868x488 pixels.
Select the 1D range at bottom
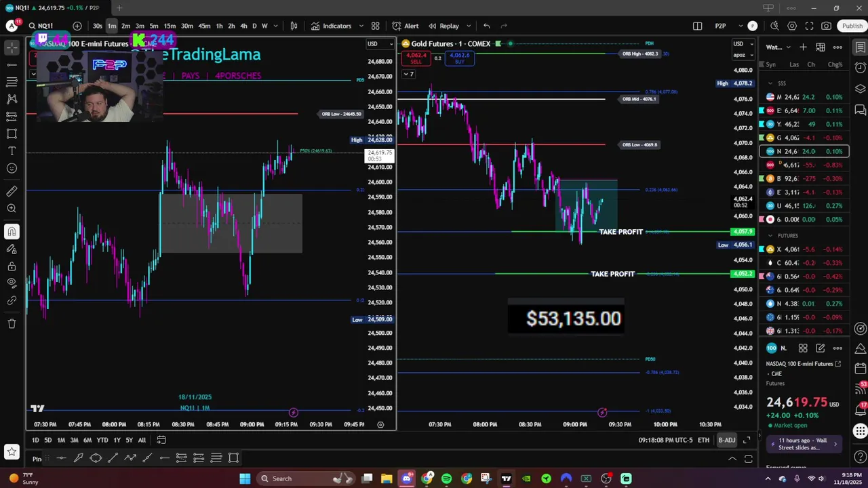click(x=35, y=440)
